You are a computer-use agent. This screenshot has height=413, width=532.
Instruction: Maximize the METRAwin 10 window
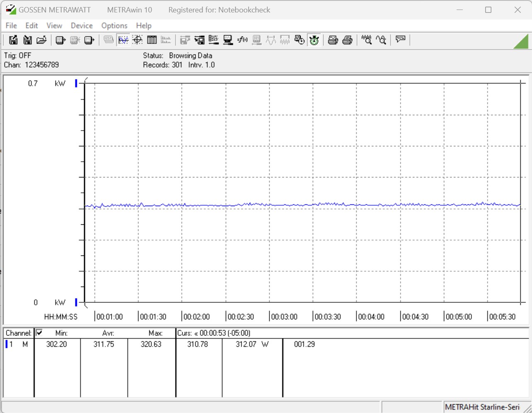488,10
